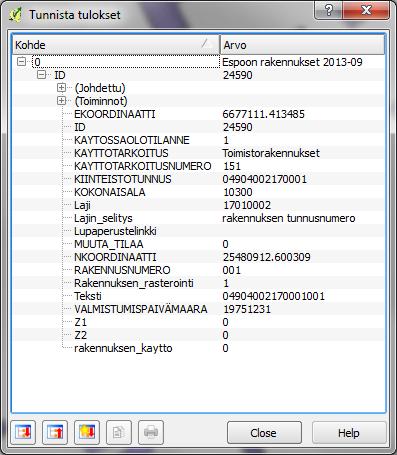The width and height of the screenshot is (397, 455).
Task: Click the Collapse tree icon button
Action: pos(55,432)
